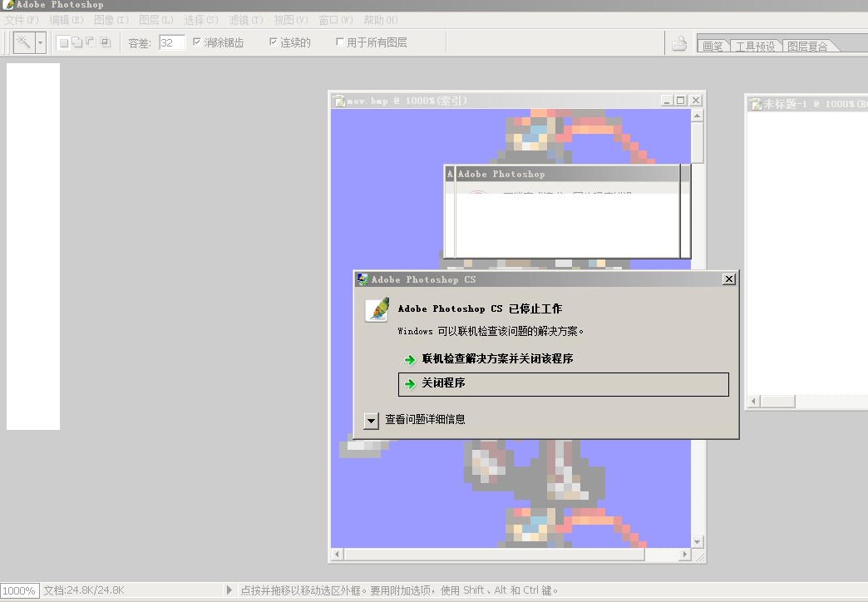Click the status bar hint starting 点按并拖移

tap(400, 590)
